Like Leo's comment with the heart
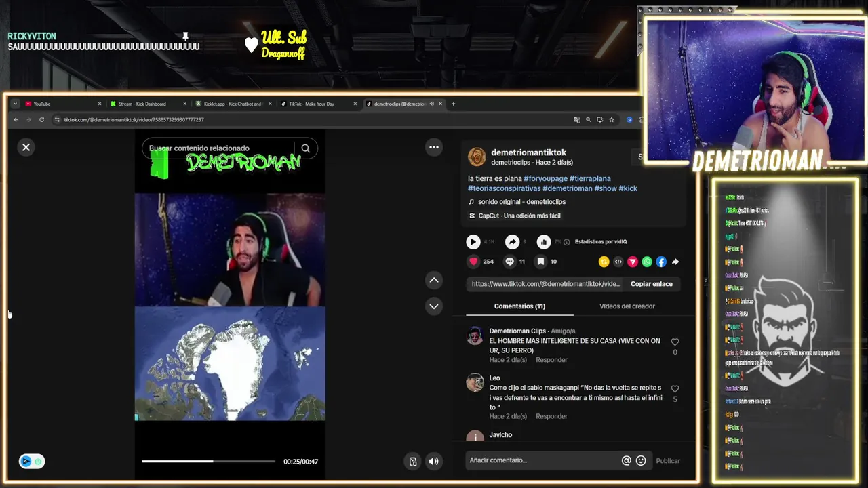The width and height of the screenshot is (868, 488). (x=675, y=389)
